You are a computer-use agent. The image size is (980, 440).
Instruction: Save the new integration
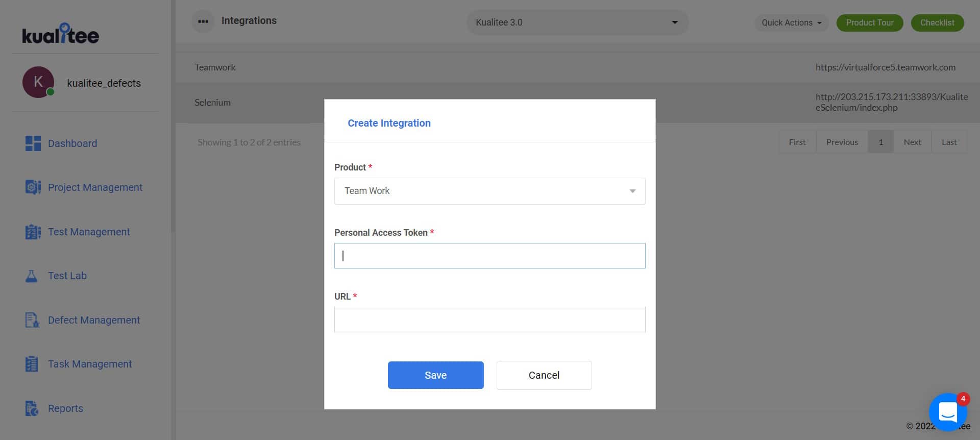click(x=435, y=375)
